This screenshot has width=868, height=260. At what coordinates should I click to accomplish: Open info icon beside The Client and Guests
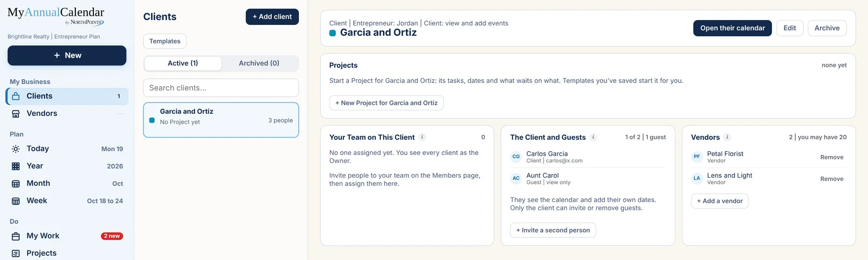click(593, 138)
